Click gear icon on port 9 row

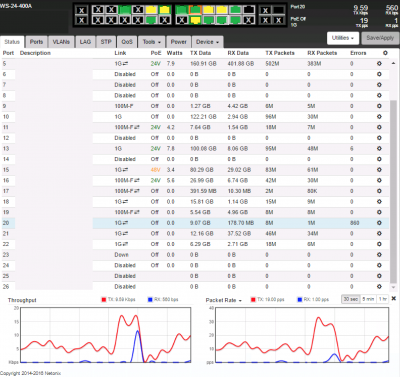point(379,106)
